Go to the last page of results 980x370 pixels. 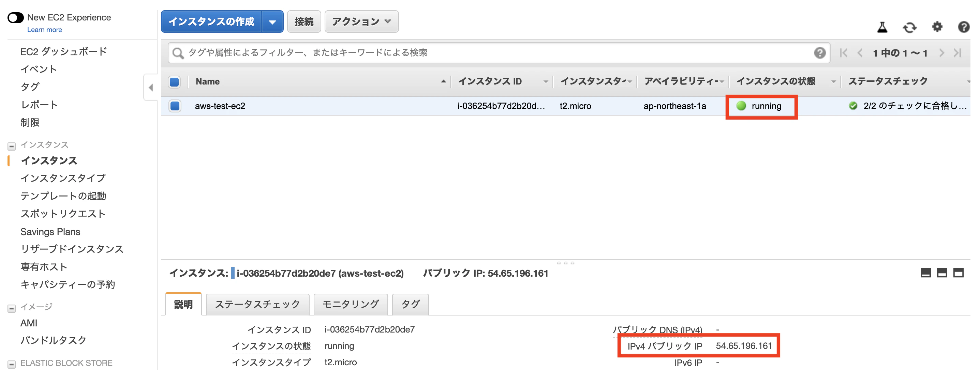point(957,53)
